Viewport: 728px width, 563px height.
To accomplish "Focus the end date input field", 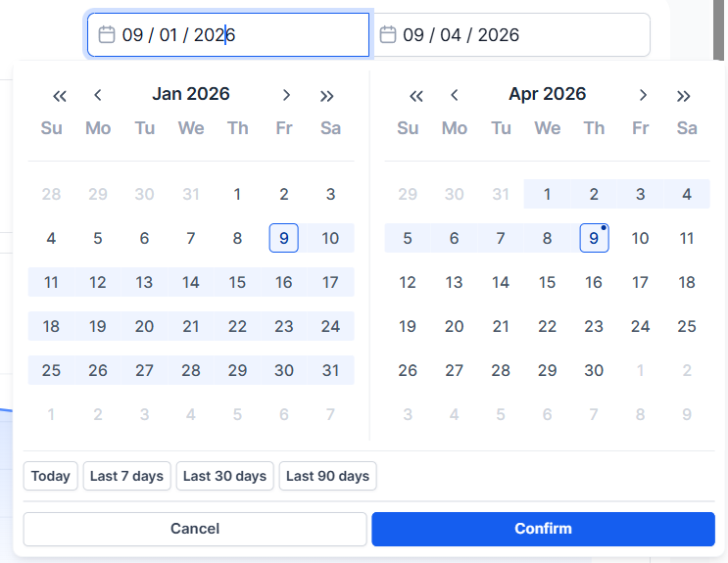I will (519, 35).
